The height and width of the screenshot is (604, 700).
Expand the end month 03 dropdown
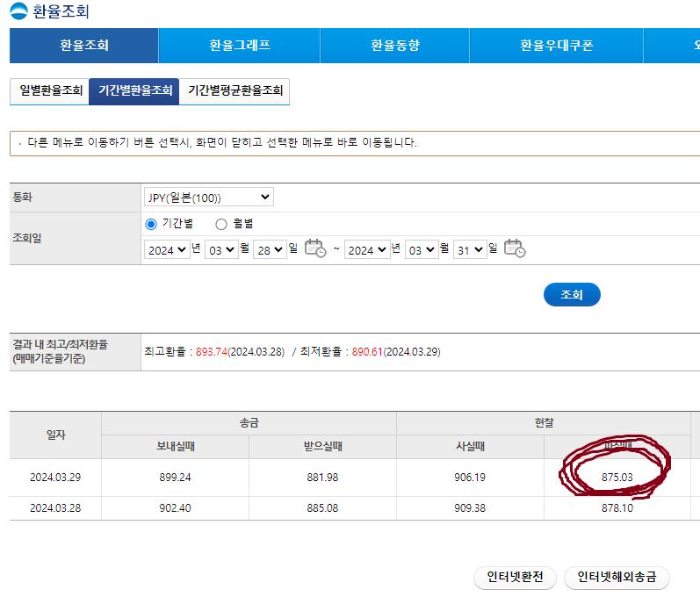tap(421, 250)
